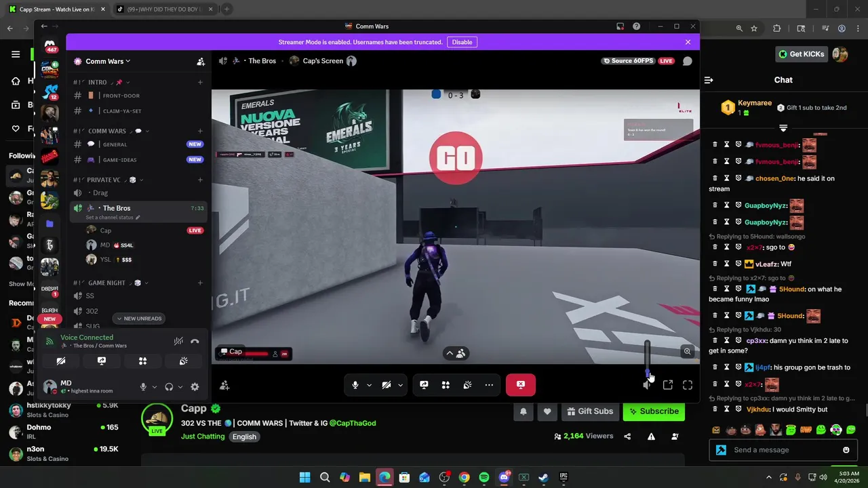Open headphone output options arrow in user panel
868x488 pixels.
tap(180, 387)
